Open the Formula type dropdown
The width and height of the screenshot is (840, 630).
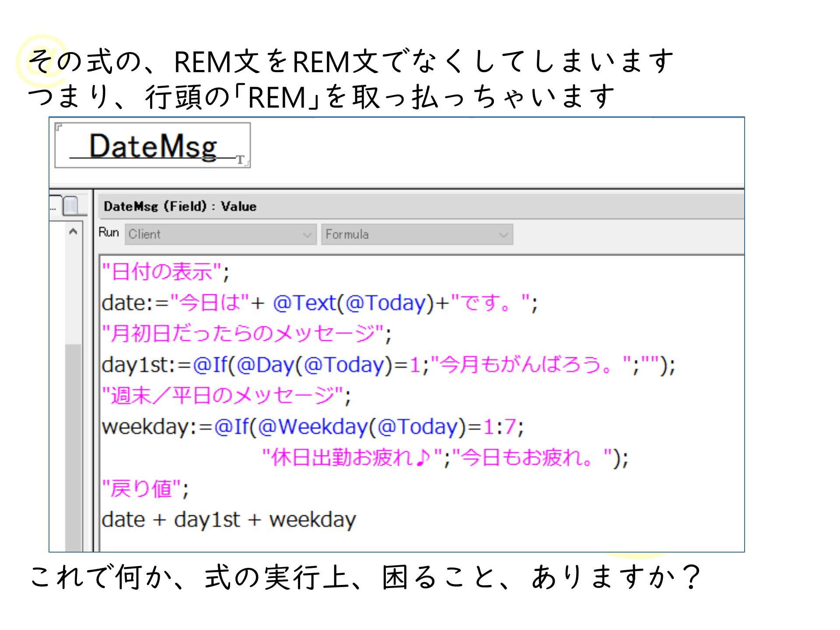click(x=417, y=234)
